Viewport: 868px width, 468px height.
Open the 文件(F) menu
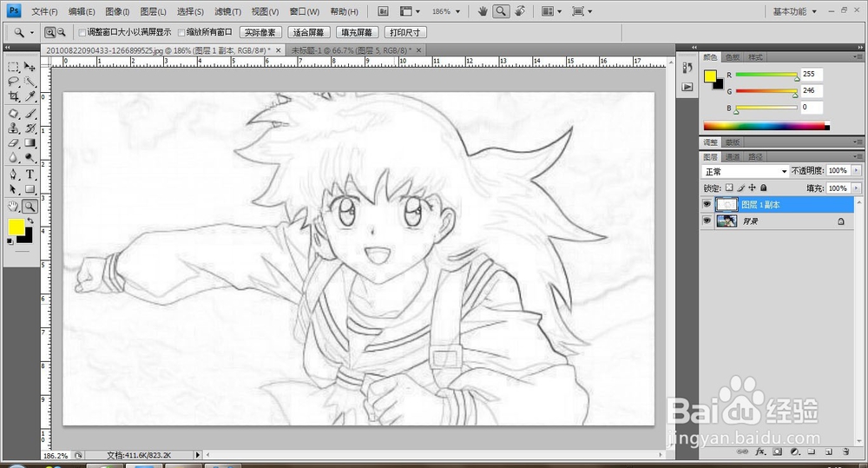pos(44,11)
